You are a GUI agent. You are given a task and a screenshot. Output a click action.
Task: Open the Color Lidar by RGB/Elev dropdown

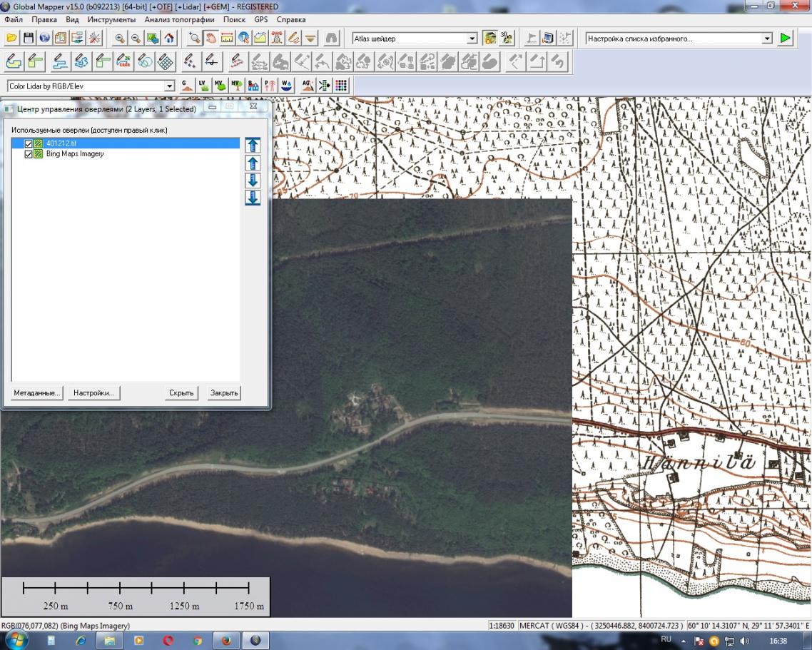coord(169,86)
